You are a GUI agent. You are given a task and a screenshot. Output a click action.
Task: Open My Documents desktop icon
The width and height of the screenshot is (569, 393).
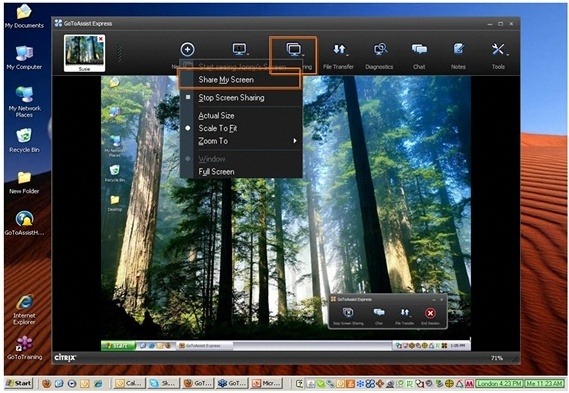coord(24,16)
